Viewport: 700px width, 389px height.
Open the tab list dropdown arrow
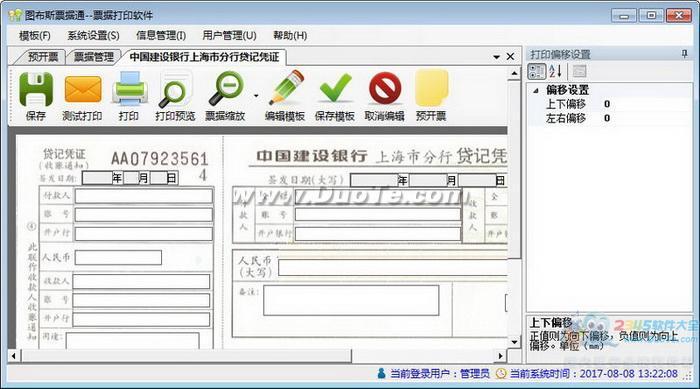coord(496,57)
